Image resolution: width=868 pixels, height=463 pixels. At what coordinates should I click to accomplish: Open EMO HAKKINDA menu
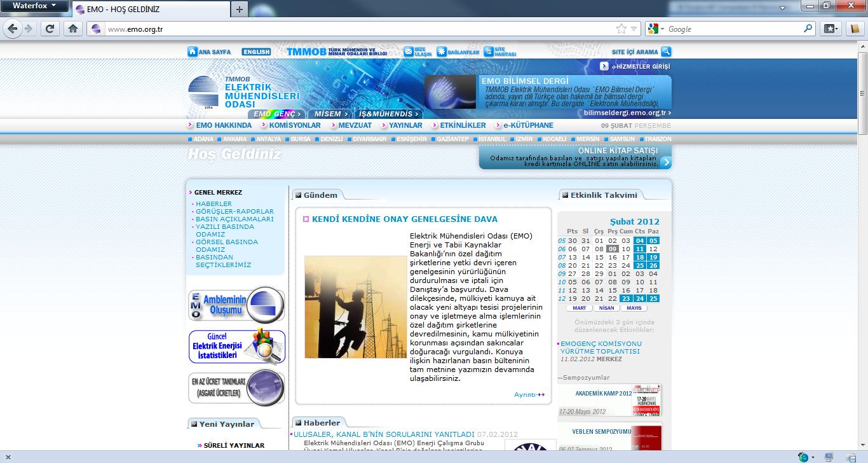click(224, 125)
